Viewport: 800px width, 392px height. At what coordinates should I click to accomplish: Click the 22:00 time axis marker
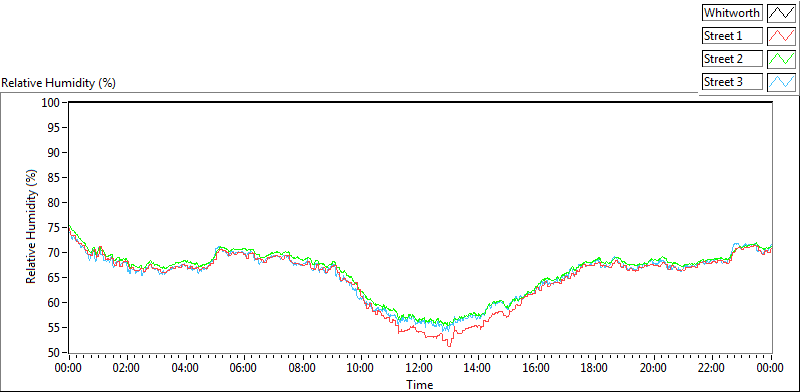(712, 369)
